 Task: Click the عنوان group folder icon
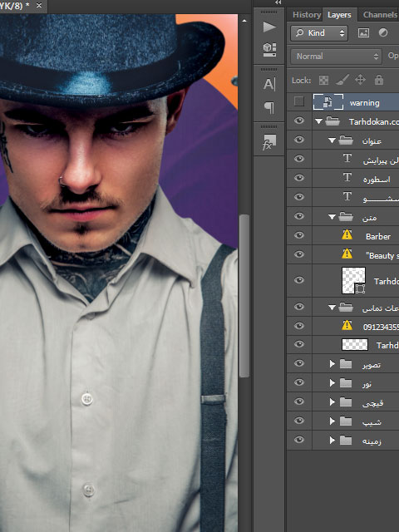[x=346, y=140]
